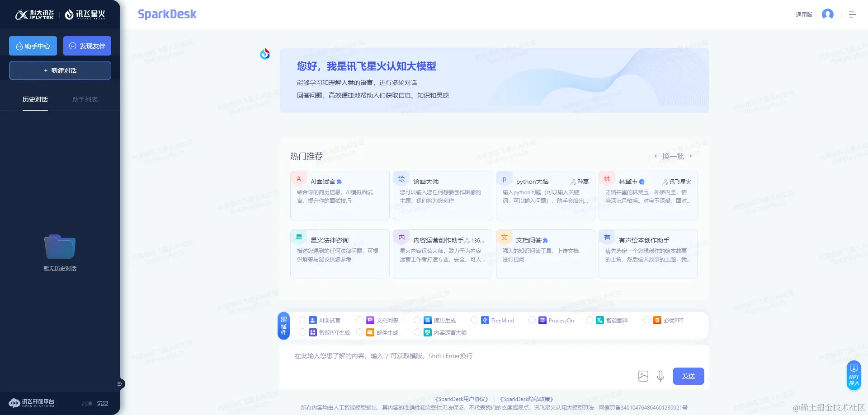
Task: Click the 林黛玉 card's 林 icon
Action: coord(607,179)
